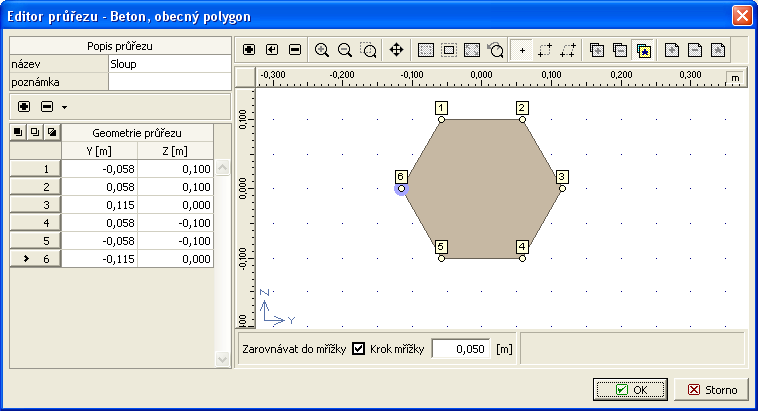
Task: Click the table scrollbar up arrow
Action: (x=222, y=168)
